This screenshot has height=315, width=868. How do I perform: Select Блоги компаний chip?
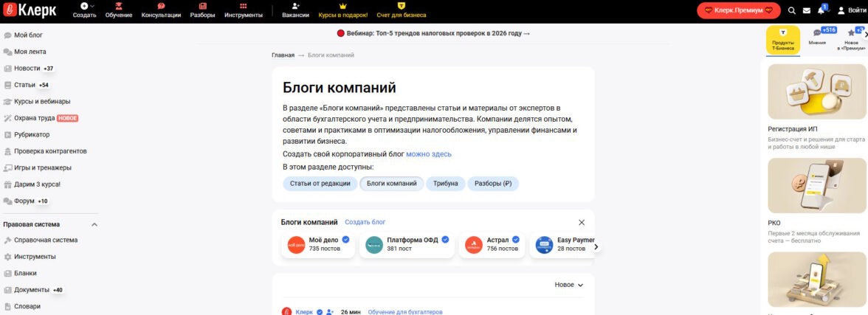[392, 184]
